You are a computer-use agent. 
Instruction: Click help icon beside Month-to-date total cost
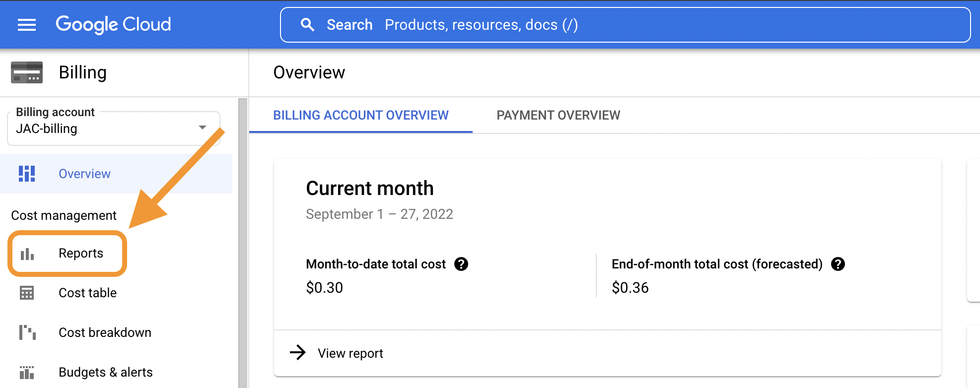tap(461, 264)
